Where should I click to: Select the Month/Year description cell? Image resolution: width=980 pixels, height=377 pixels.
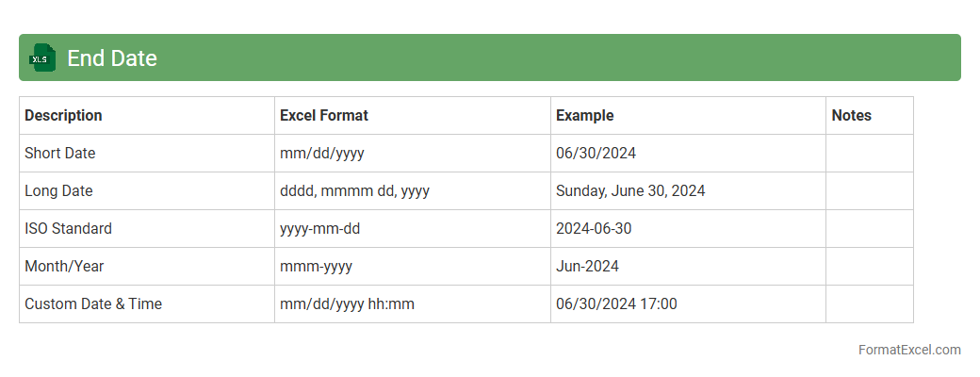click(64, 267)
